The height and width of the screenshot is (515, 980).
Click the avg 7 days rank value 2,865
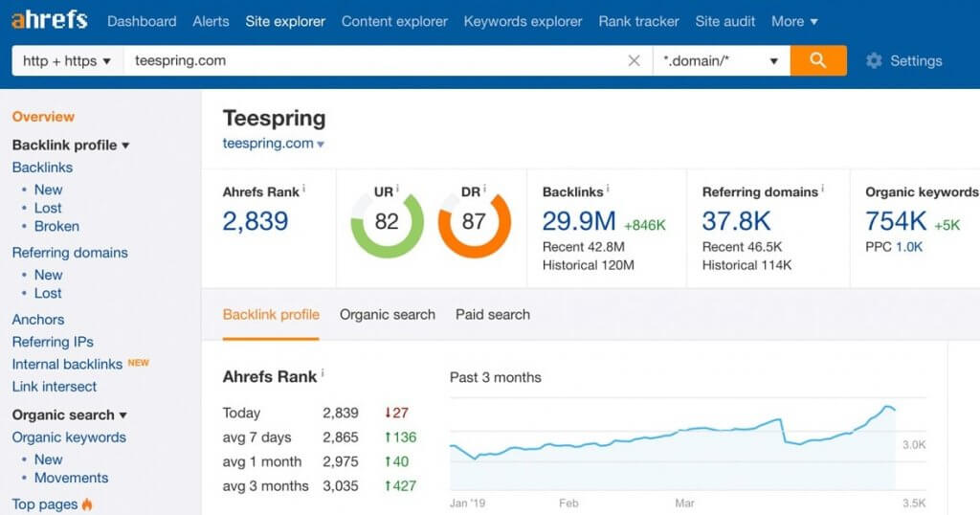341,437
